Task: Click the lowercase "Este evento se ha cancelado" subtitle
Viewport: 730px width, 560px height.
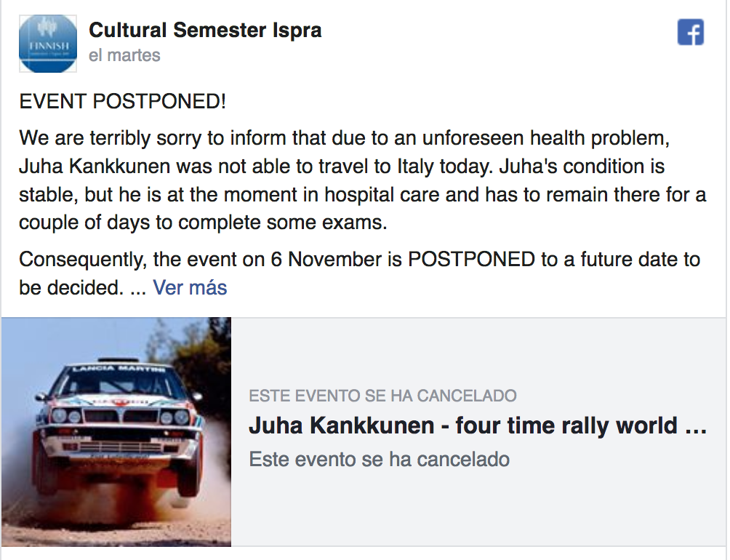Action: (379, 460)
